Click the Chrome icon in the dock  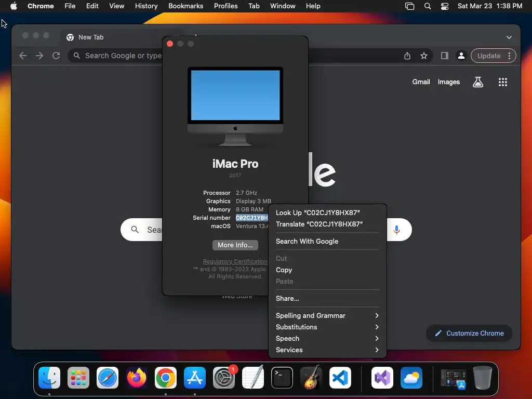(x=166, y=378)
